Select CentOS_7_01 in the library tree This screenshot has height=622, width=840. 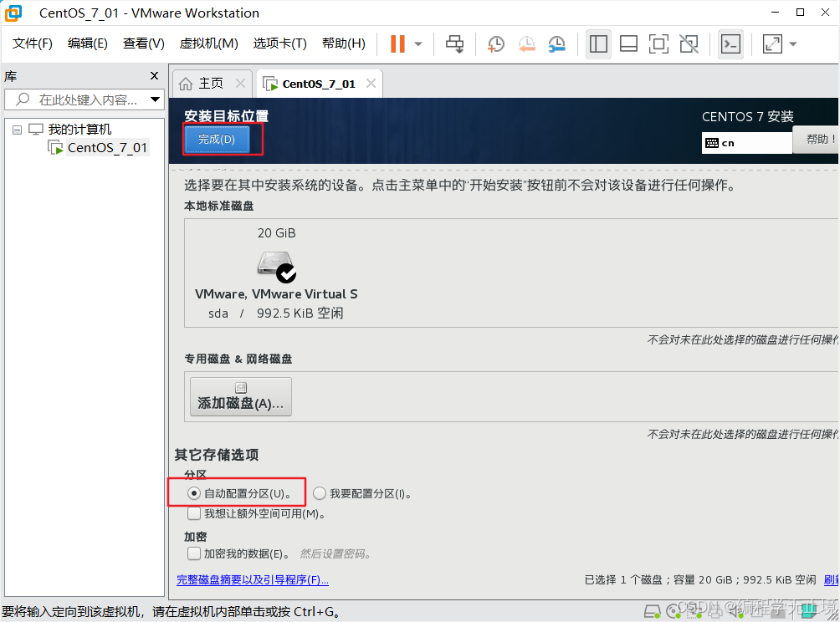pyautogui.click(x=107, y=148)
